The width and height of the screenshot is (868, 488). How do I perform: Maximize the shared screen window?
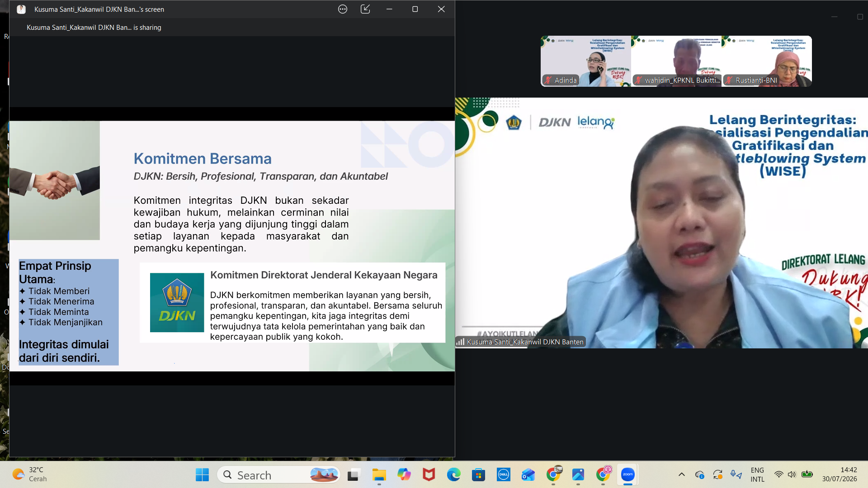coord(415,9)
